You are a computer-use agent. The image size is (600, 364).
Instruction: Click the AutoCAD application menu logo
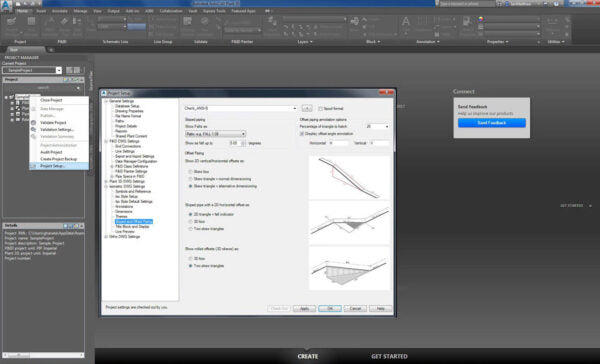[x=6, y=6]
